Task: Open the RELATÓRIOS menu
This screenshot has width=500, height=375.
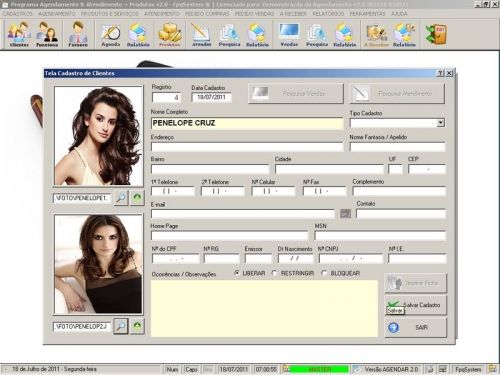Action: point(328,14)
